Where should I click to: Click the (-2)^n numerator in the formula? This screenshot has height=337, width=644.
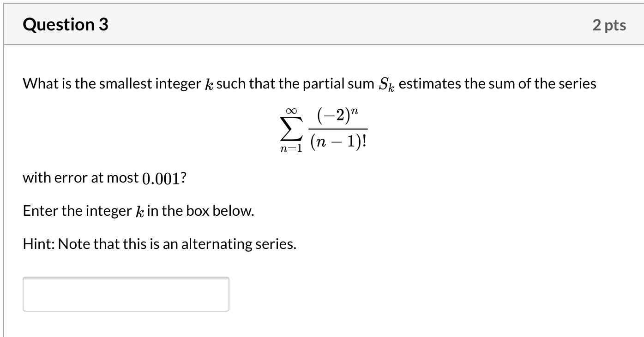(337, 115)
